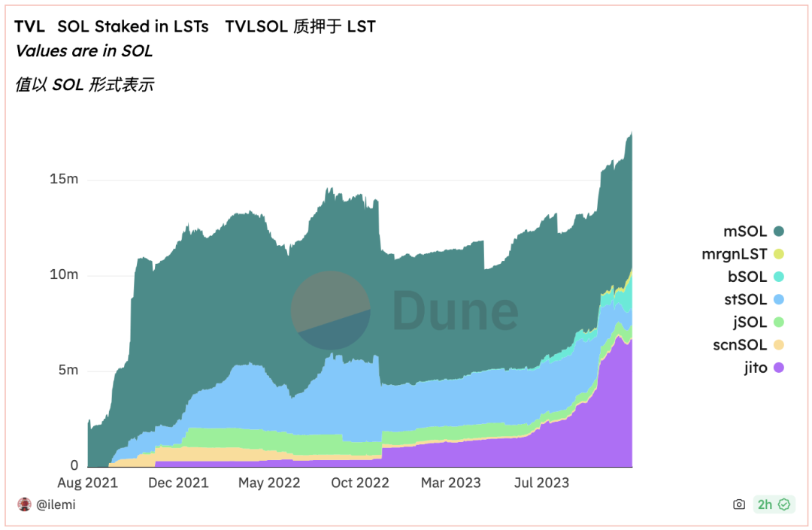This screenshot has height=530, width=812.
Task: Open the @ilemi author profile link
Action: click(56, 504)
